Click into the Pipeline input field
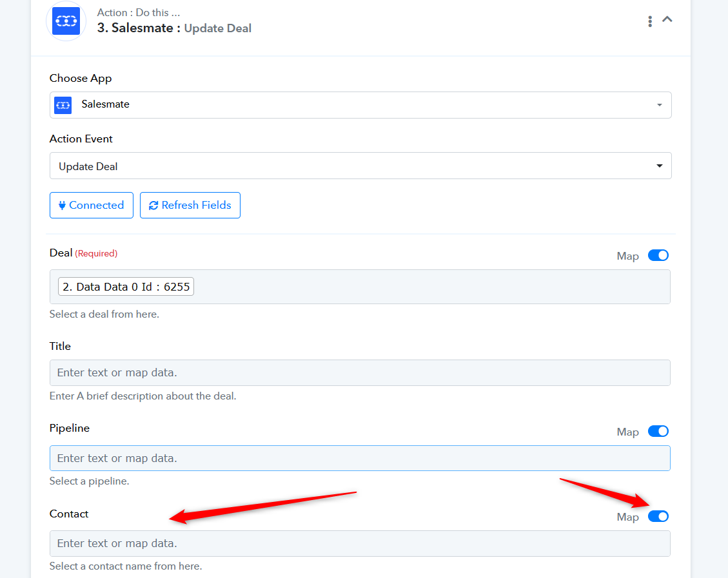The width and height of the screenshot is (728, 578). 360,458
